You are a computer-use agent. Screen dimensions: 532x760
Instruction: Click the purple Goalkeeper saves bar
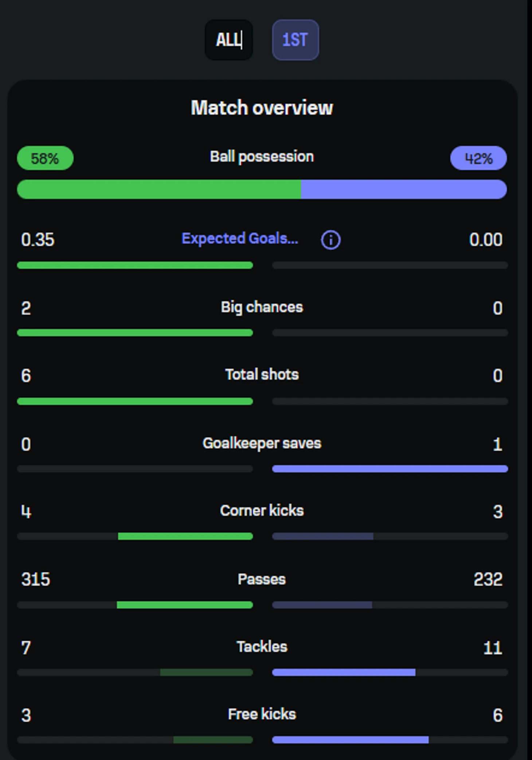[390, 469]
